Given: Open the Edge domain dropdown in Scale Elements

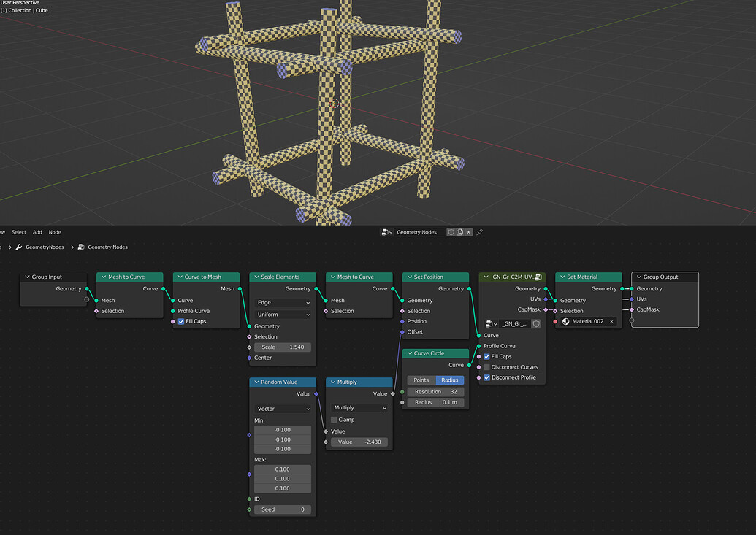Looking at the screenshot, I should (283, 302).
